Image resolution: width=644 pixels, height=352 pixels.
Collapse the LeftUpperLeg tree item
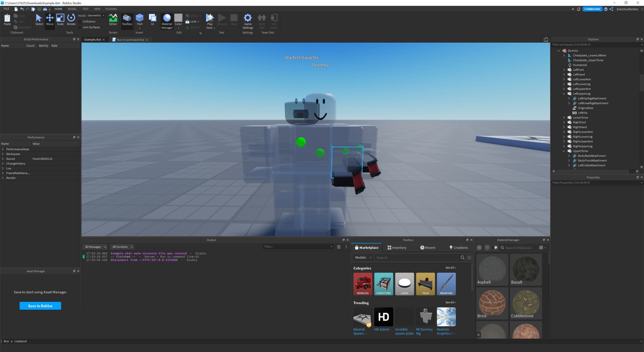click(x=564, y=94)
